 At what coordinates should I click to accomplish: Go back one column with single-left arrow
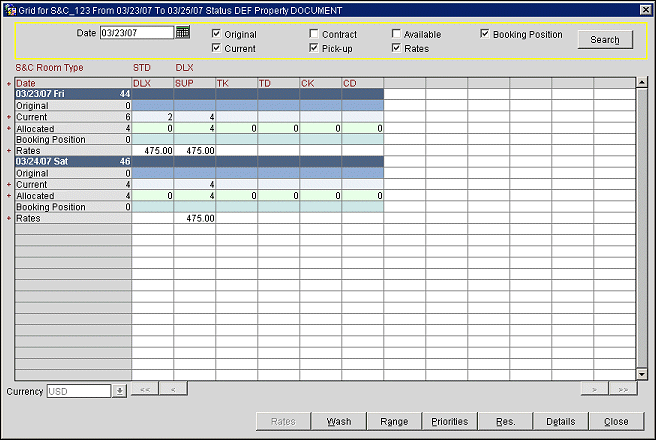(172, 389)
